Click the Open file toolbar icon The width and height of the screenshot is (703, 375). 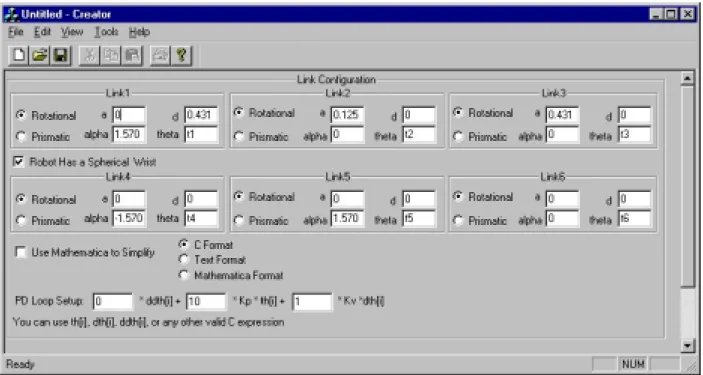point(39,56)
